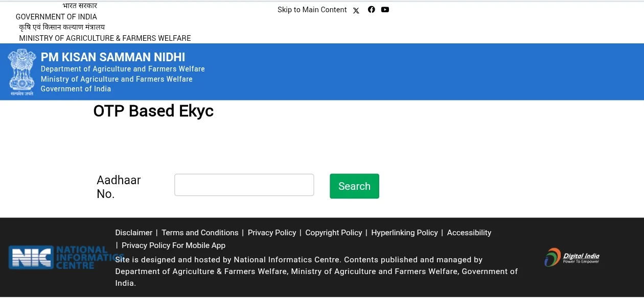Click inside the Aadhaar No. input field

tap(244, 185)
